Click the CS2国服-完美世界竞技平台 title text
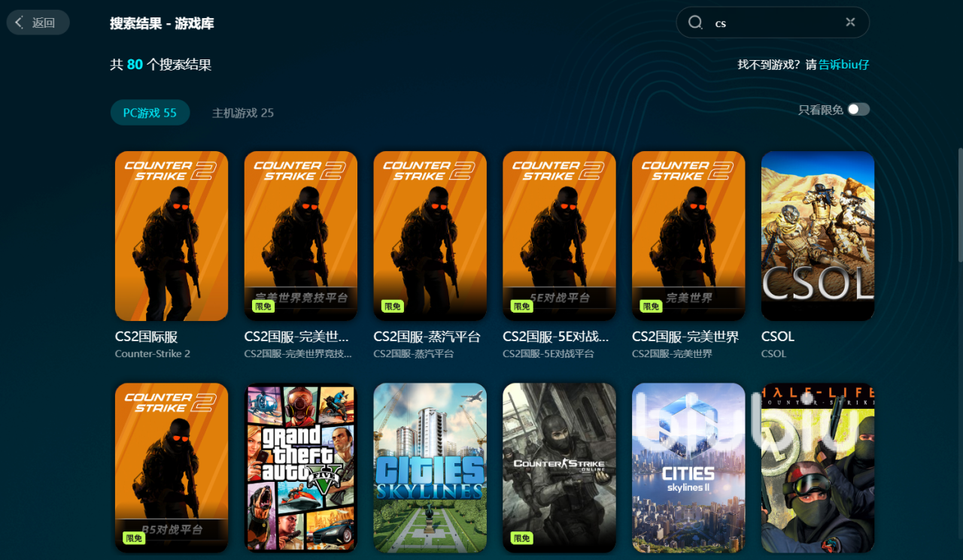The height and width of the screenshot is (560, 963). (299, 337)
